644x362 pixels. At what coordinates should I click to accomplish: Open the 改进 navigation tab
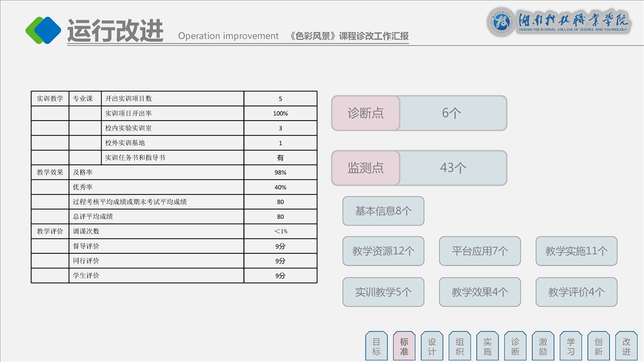[x=626, y=346]
